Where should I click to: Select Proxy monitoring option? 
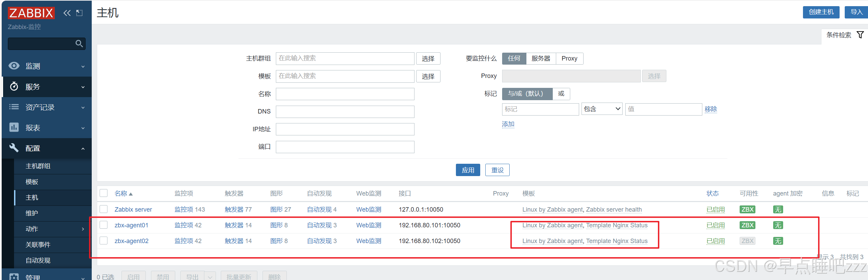click(x=570, y=58)
